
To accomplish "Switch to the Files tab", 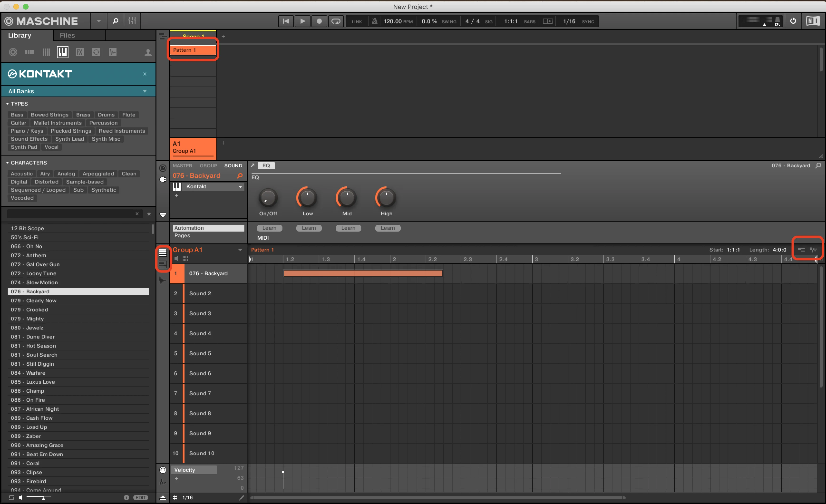I will coord(67,35).
